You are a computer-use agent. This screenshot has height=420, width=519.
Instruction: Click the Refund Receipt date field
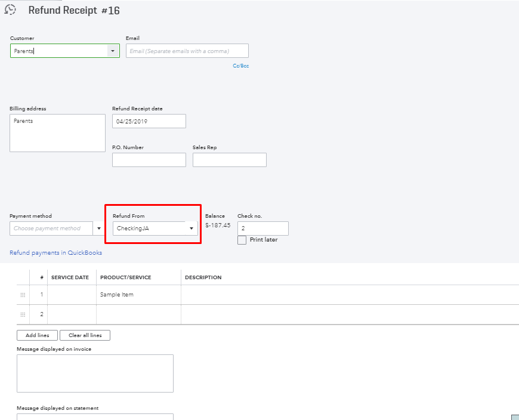click(149, 121)
